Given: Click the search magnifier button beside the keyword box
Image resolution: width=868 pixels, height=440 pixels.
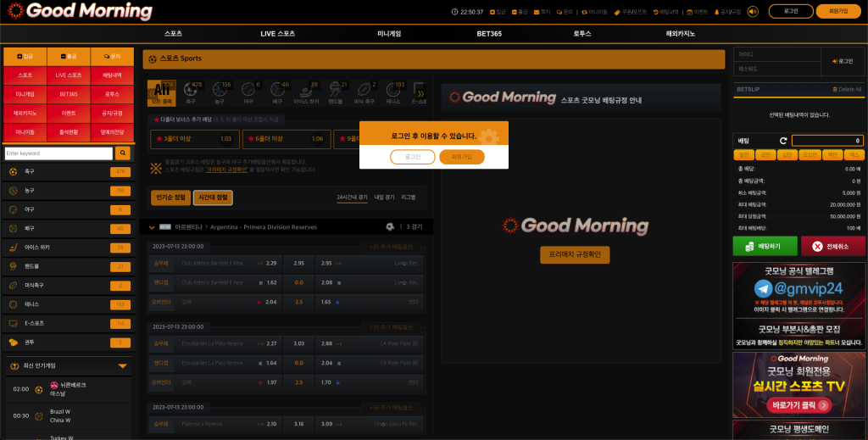Looking at the screenshot, I should 123,153.
